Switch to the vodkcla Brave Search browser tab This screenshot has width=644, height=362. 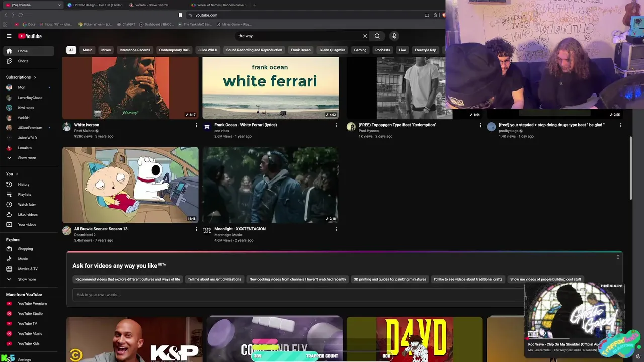[156, 5]
